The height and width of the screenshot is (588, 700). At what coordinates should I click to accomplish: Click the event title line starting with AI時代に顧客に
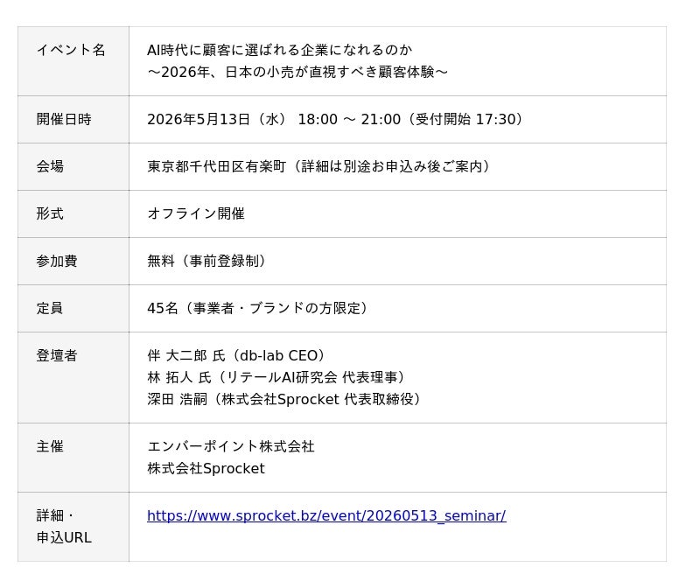click(x=279, y=50)
